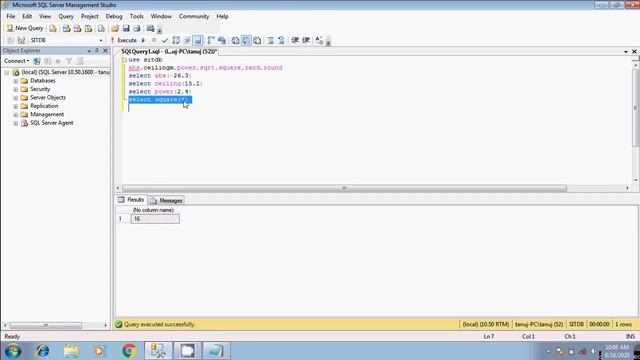The height and width of the screenshot is (360, 640).
Task: Open the File menu
Action: pos(11,16)
